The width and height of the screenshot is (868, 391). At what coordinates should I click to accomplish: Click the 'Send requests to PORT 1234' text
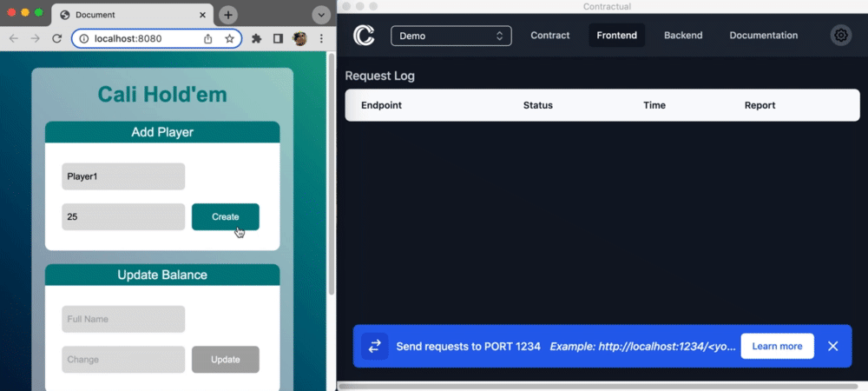(x=469, y=346)
